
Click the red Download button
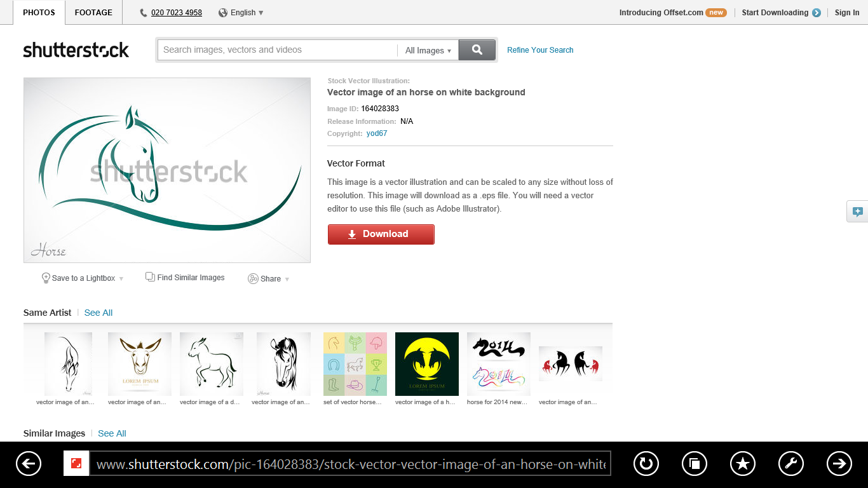[x=381, y=234]
